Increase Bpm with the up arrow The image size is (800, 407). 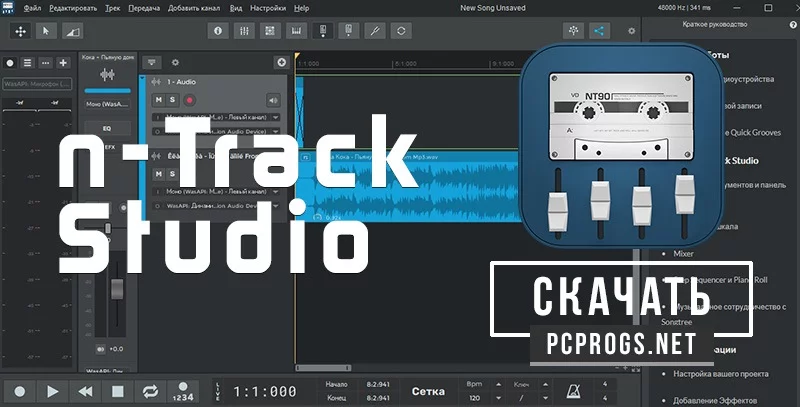tap(498, 385)
